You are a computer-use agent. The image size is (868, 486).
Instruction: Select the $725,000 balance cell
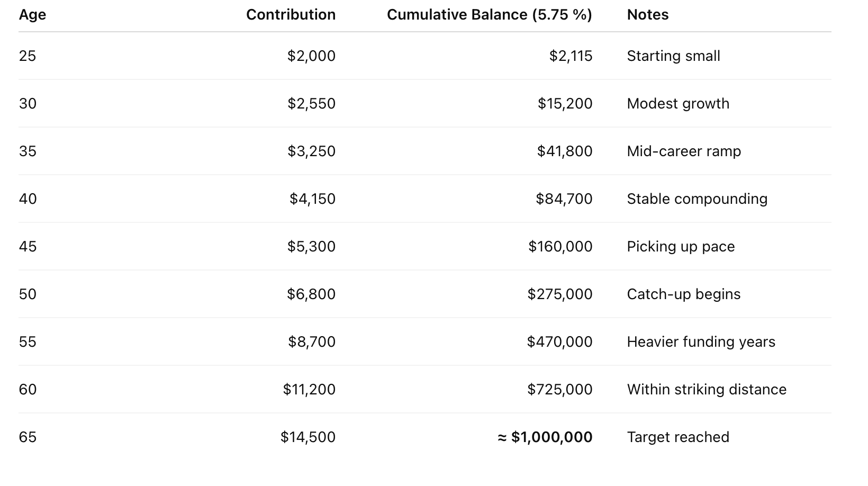click(559, 390)
